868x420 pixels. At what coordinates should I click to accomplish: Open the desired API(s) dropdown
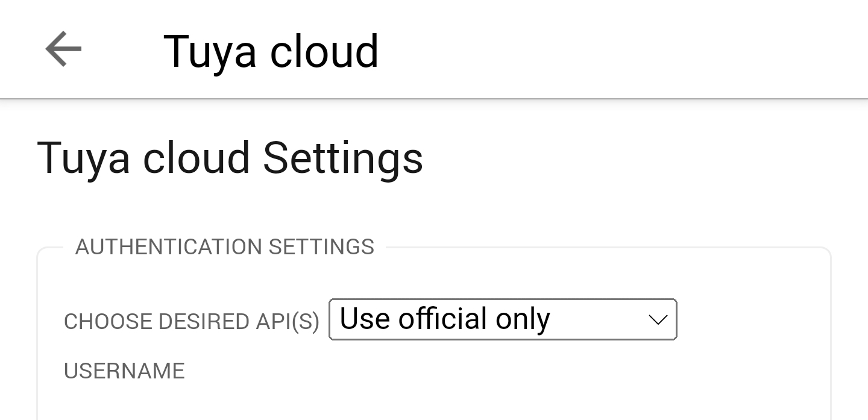502,319
